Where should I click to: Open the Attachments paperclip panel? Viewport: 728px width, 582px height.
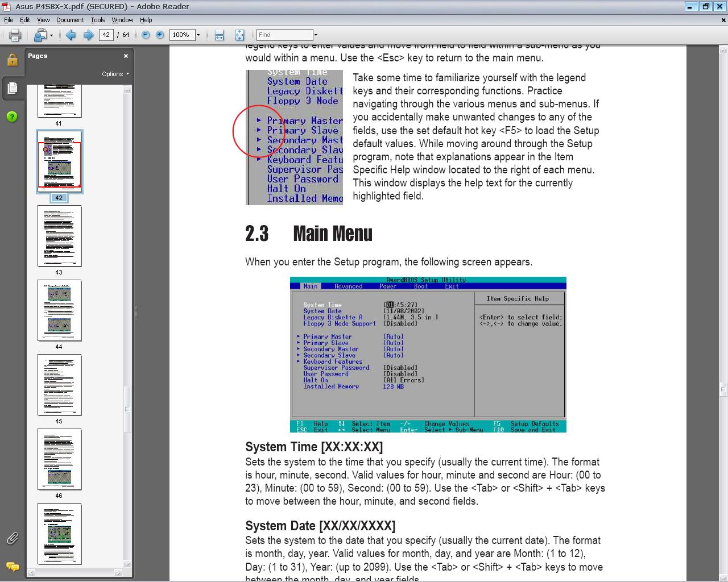[x=12, y=538]
